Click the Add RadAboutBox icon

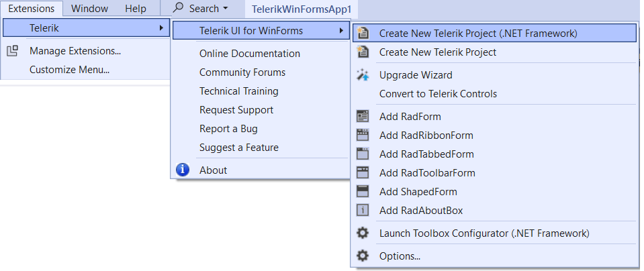point(363,211)
